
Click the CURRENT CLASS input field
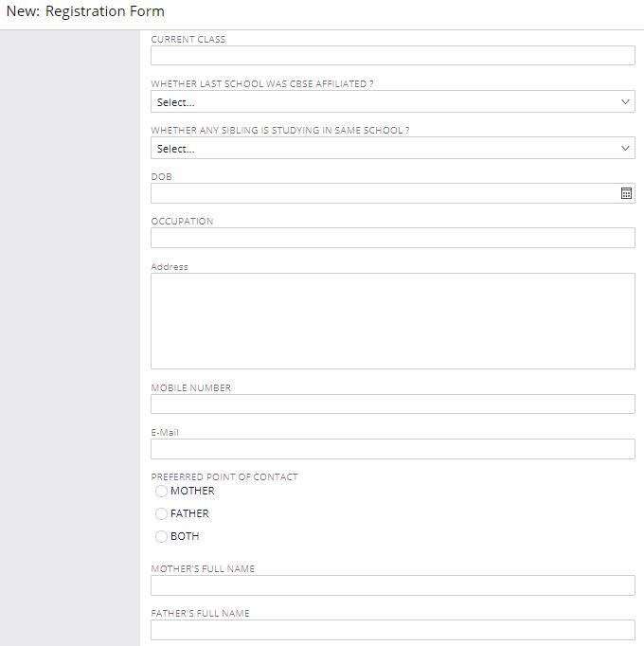(393, 55)
